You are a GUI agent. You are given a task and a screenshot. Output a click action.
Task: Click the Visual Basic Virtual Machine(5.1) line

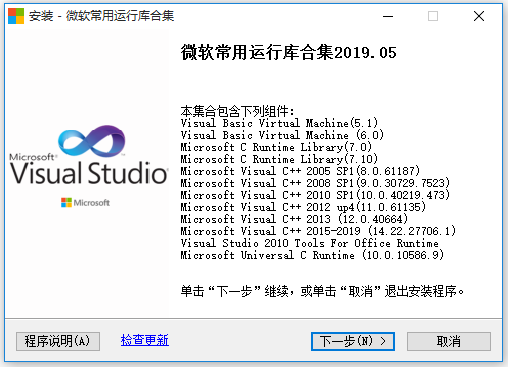(x=279, y=123)
